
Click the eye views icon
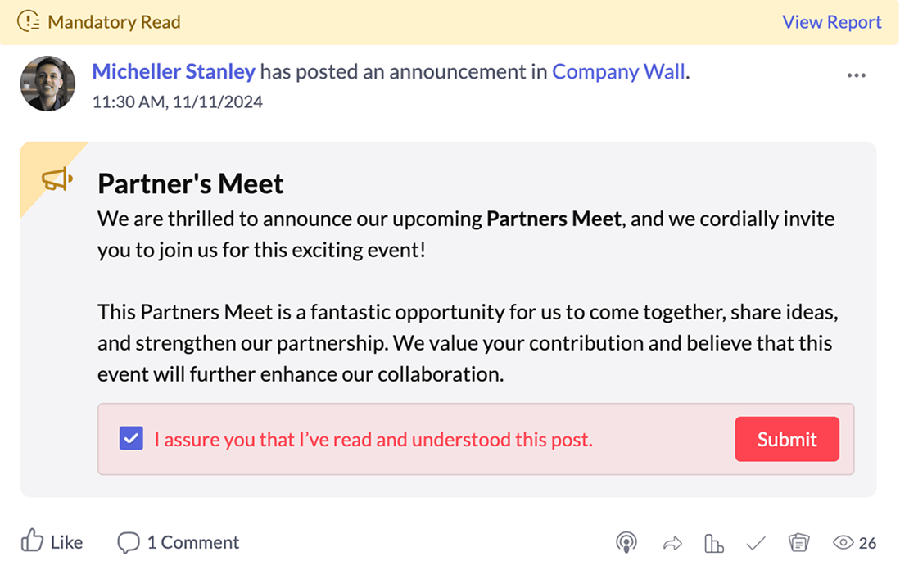[x=843, y=542]
